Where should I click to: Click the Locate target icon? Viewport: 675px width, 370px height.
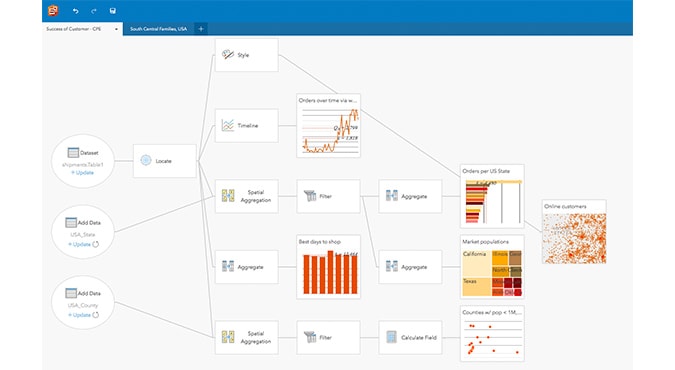point(146,161)
